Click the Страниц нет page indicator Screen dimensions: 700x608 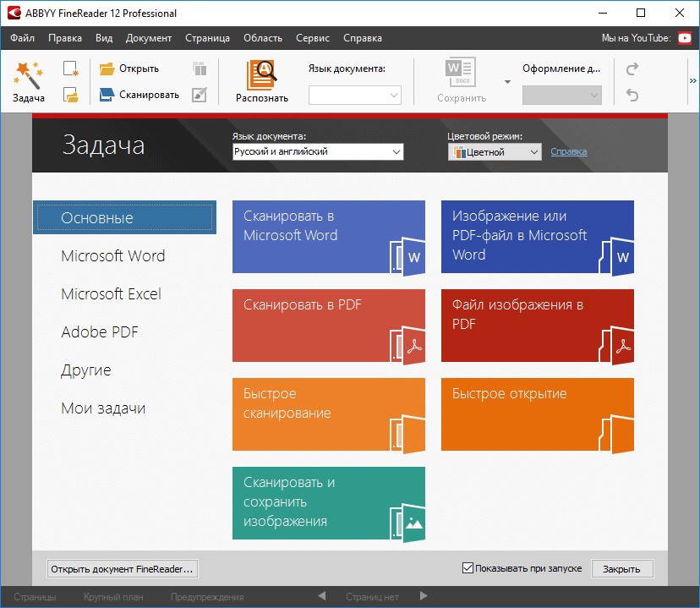(372, 597)
